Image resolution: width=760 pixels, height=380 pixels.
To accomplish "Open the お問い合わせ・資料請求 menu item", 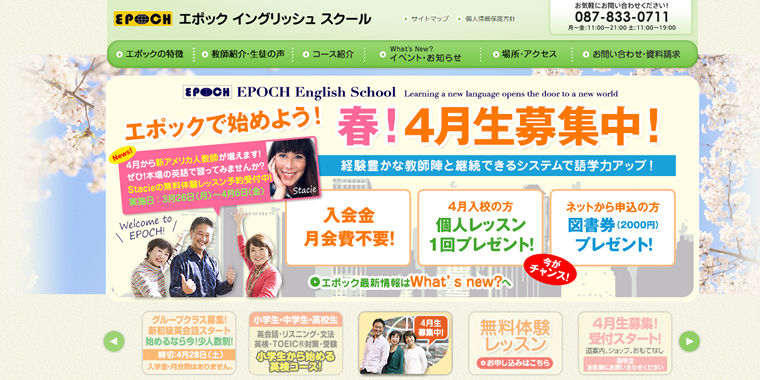I will pos(632,54).
